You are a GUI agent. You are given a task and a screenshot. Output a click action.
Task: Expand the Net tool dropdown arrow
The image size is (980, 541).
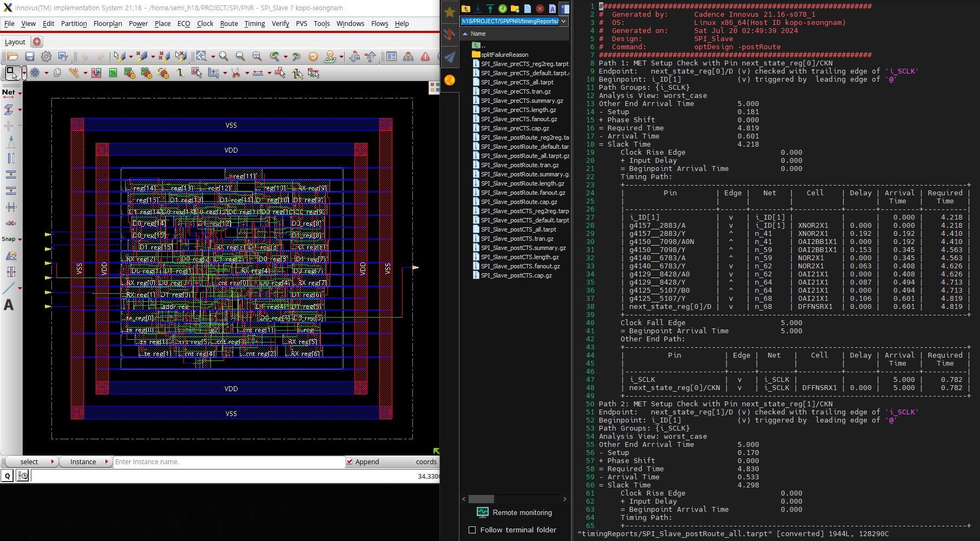tap(19, 93)
